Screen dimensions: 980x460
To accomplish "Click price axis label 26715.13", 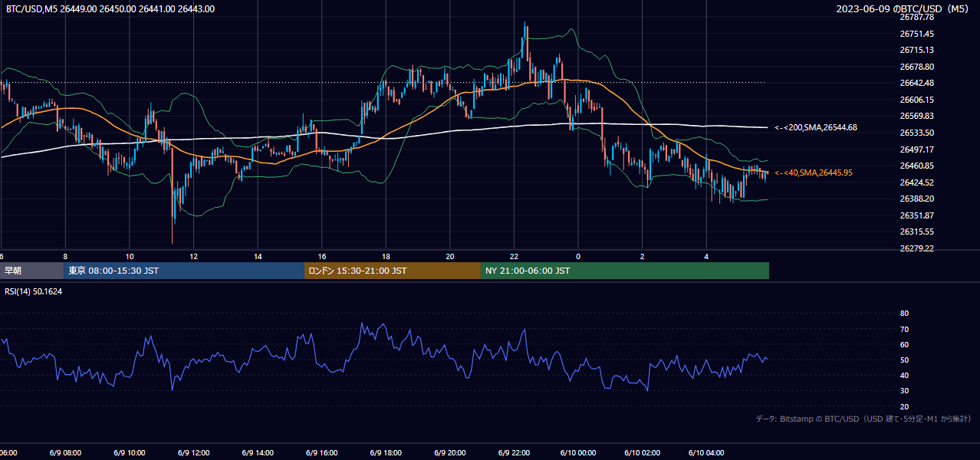I will tap(916, 50).
